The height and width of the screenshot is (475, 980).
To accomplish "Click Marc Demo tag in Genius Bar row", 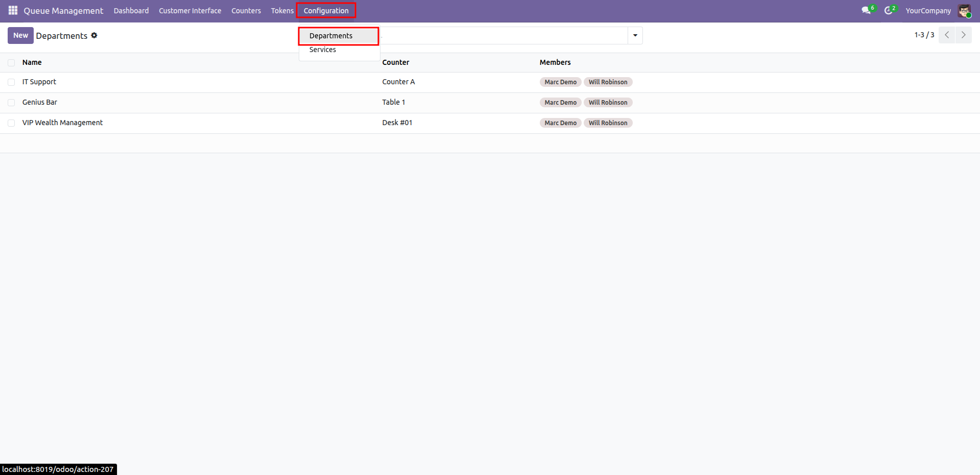I will [x=560, y=103].
